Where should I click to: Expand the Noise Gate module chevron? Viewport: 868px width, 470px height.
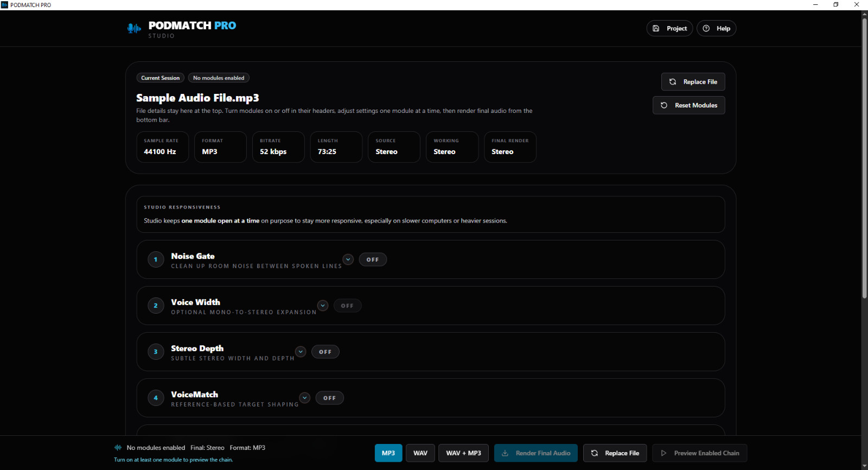348,259
